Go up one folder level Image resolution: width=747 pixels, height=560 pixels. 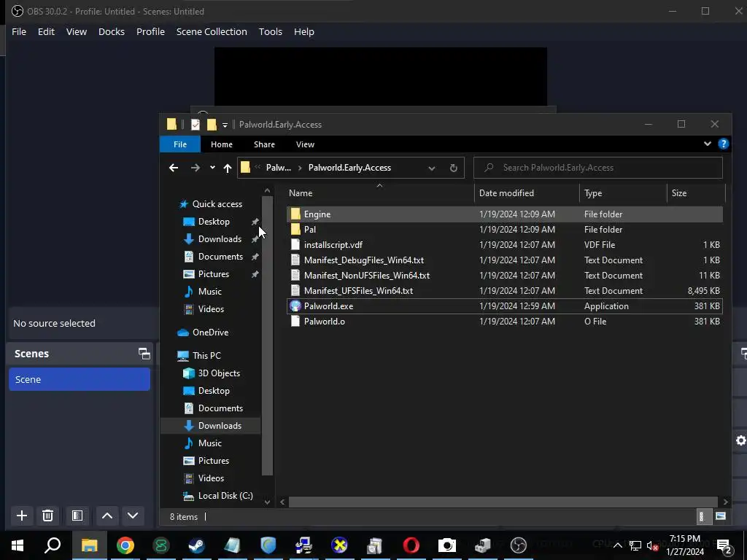tap(228, 168)
